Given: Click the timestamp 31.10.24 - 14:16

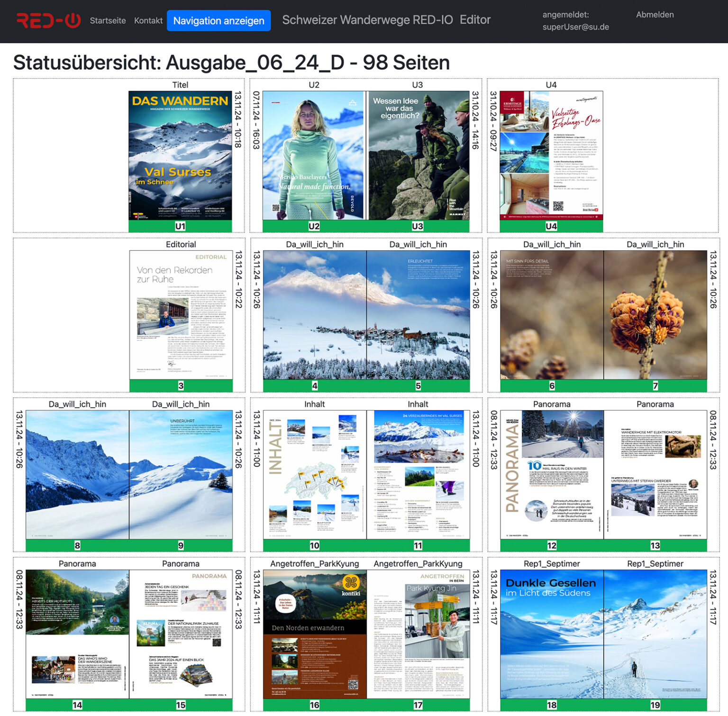Looking at the screenshot, I should 475,120.
